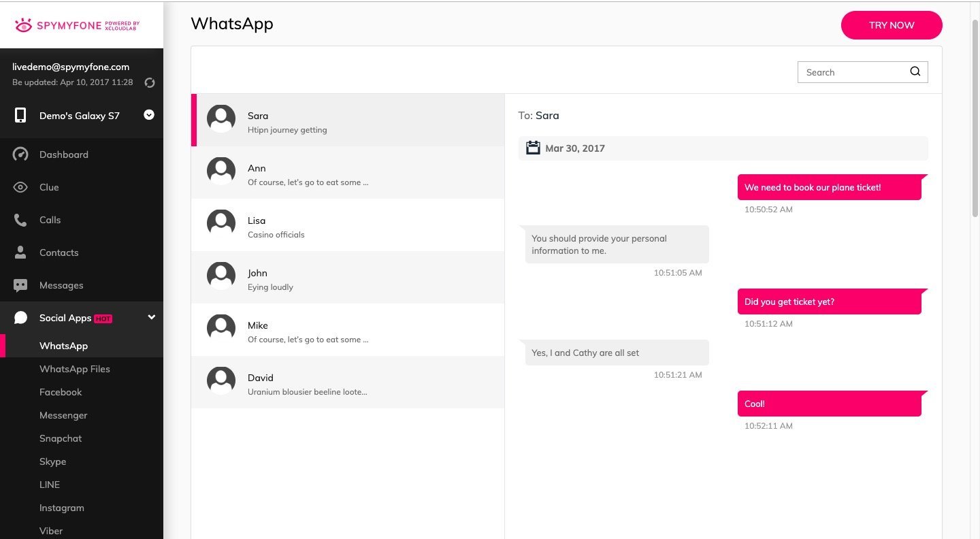Image resolution: width=980 pixels, height=539 pixels.
Task: Select the "Casino officials" chat preview
Action: pos(276,235)
